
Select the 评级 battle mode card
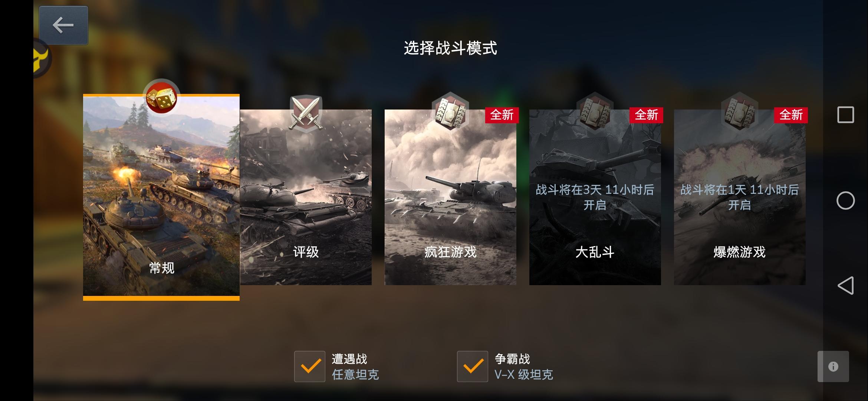click(x=306, y=197)
